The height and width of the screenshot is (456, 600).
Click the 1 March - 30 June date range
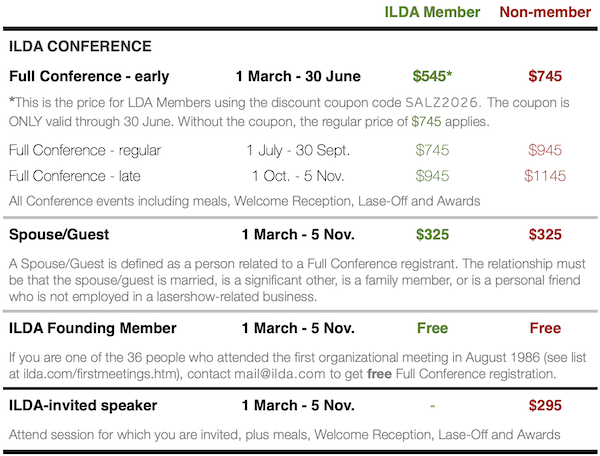298,76
